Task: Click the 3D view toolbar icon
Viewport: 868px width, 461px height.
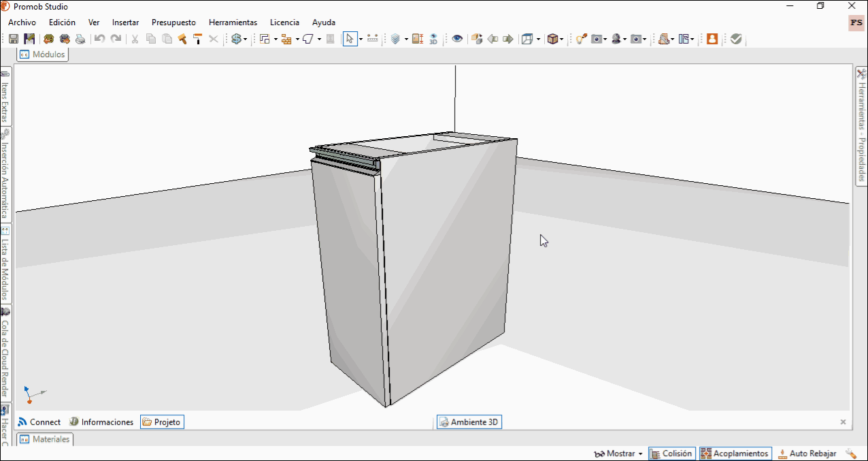Action: [433, 39]
